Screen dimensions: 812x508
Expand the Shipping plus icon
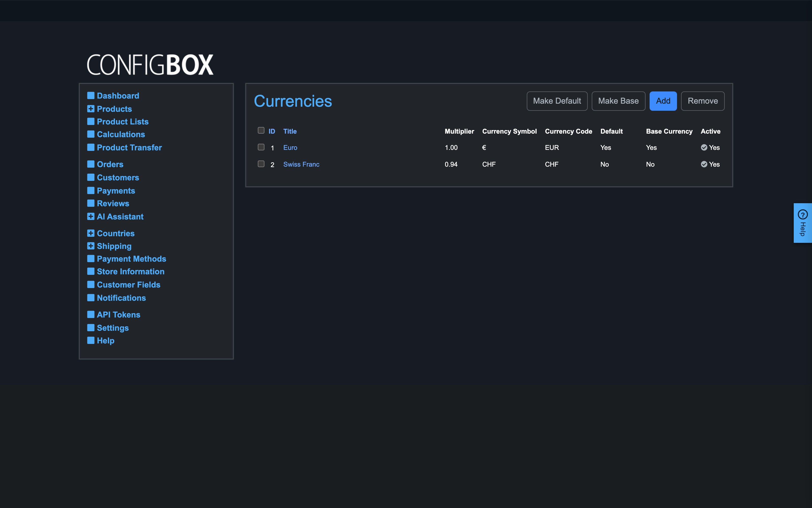pyautogui.click(x=91, y=246)
